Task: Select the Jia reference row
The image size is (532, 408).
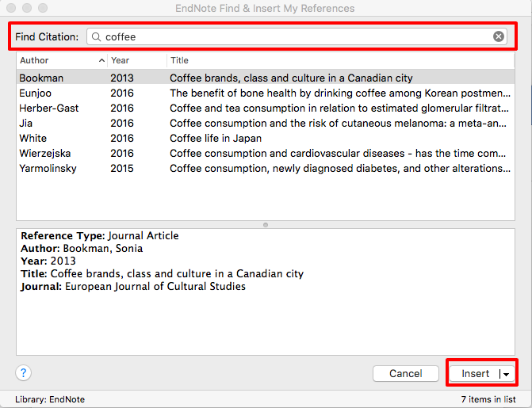Action: tap(266, 123)
